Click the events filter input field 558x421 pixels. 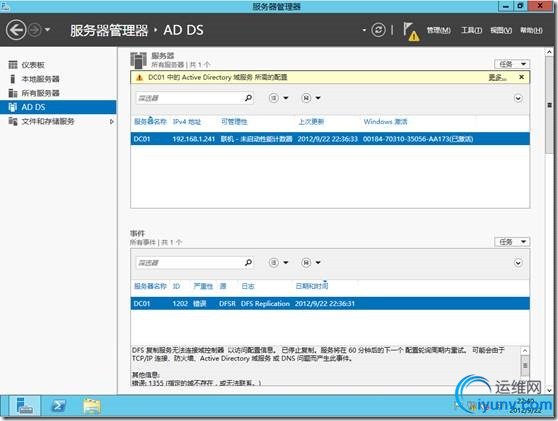coord(189,263)
